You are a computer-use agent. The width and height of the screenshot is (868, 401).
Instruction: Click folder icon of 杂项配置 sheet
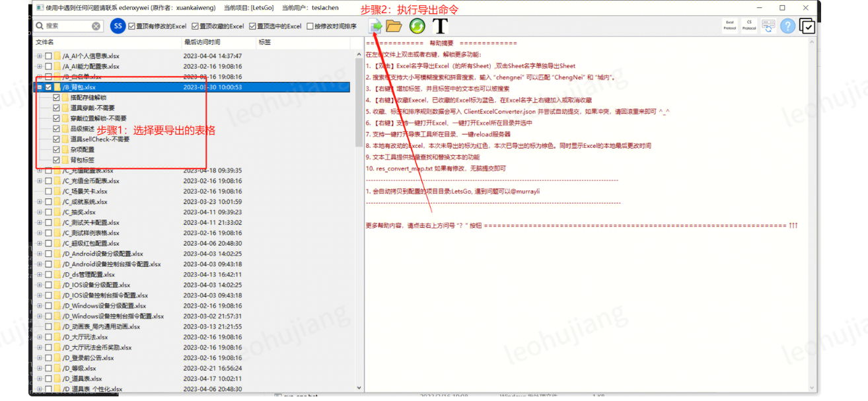pyautogui.click(x=65, y=150)
